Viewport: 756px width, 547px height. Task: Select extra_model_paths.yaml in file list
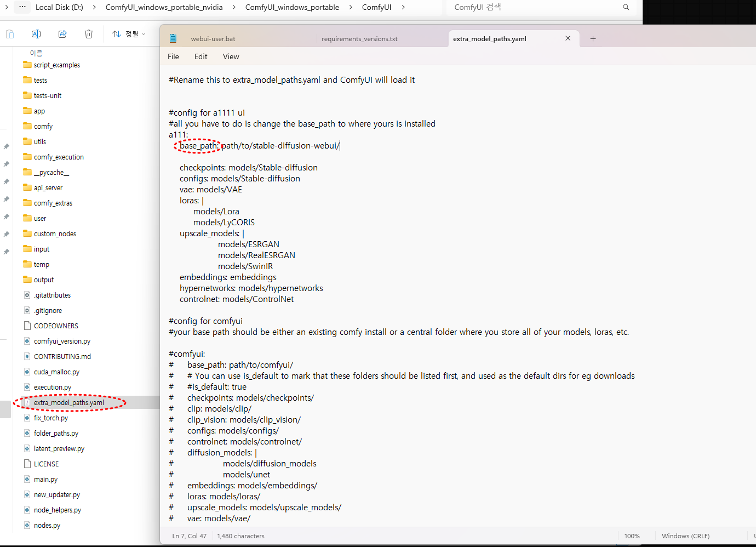click(x=69, y=402)
